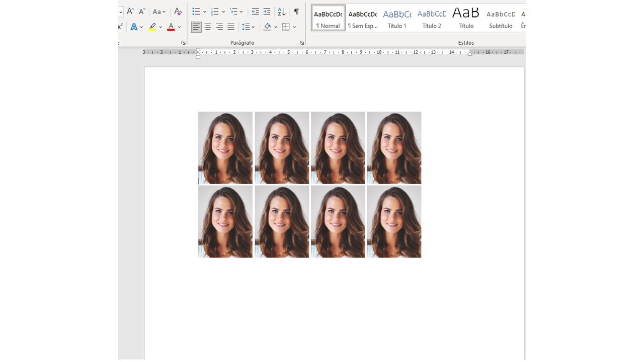Select the first photo in top row
The width and height of the screenshot is (644, 362).
pyautogui.click(x=225, y=148)
